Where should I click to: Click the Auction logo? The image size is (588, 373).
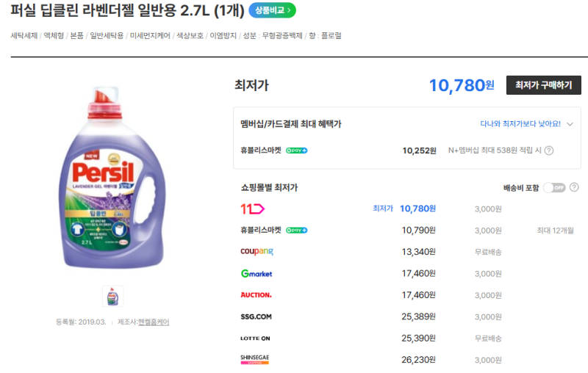pos(256,295)
